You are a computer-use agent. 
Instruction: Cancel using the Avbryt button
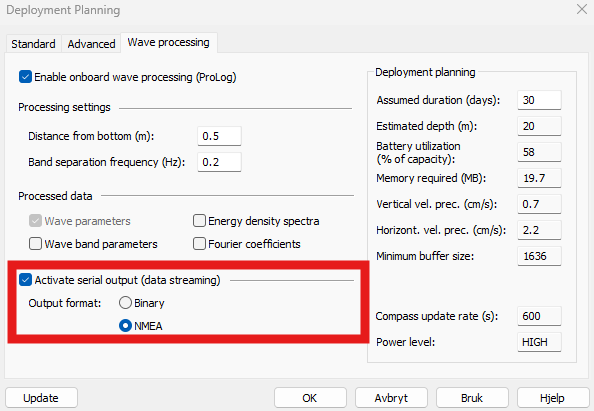[391, 398]
